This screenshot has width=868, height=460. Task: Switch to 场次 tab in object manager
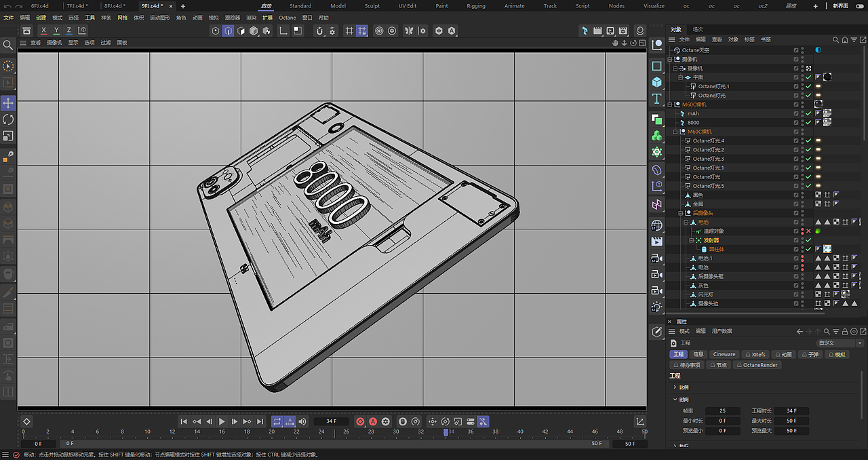[x=698, y=29]
